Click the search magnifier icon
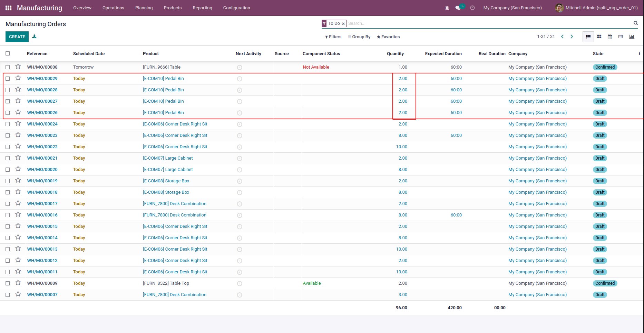This screenshot has width=644, height=333. pyautogui.click(x=635, y=23)
